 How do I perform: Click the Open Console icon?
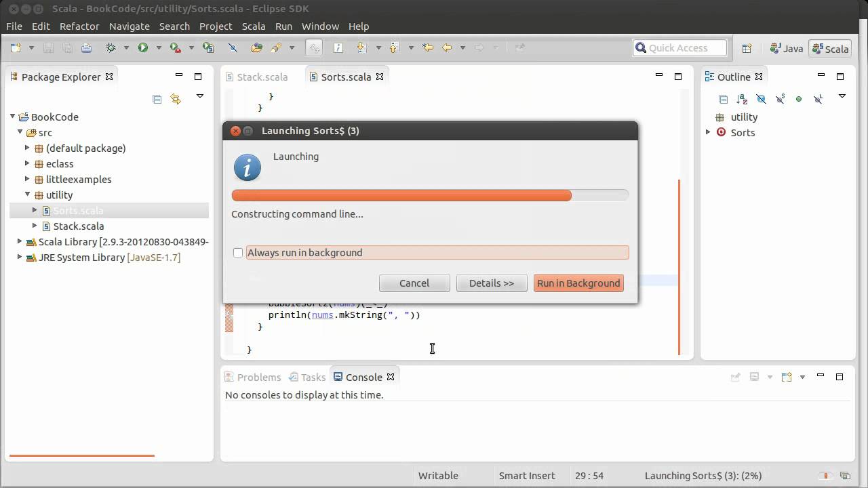click(787, 377)
